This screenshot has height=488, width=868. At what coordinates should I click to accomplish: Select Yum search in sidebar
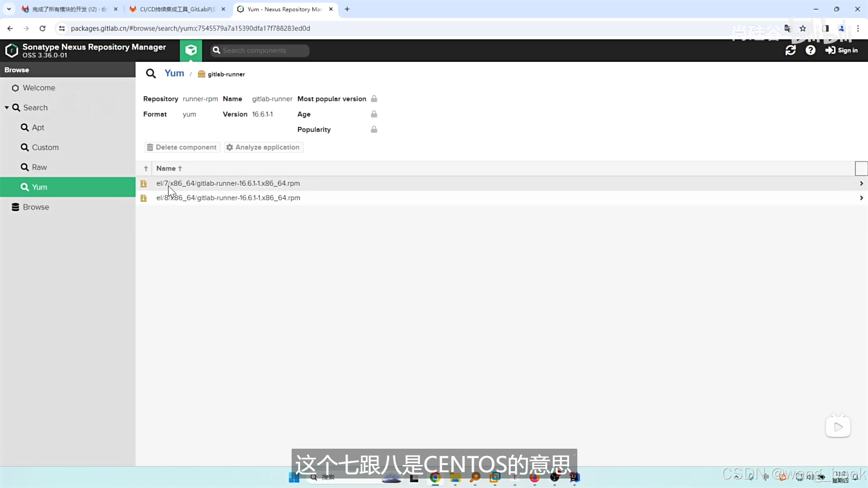[x=68, y=187]
